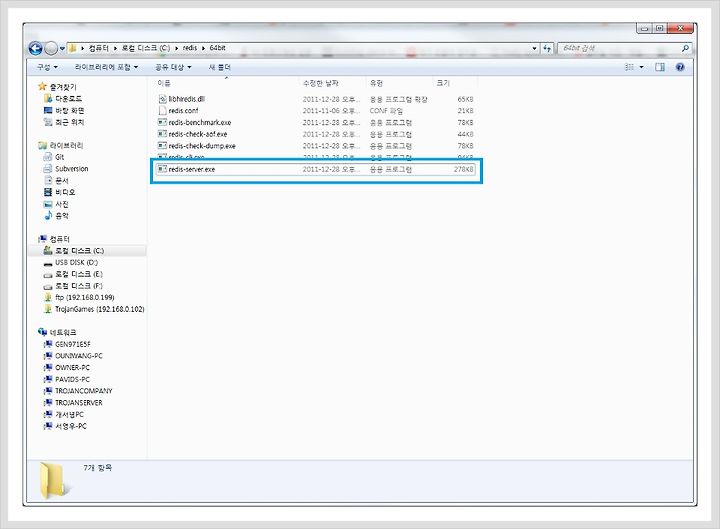Select file redis-server.exe
This screenshot has width=720, height=529.
(x=315, y=169)
